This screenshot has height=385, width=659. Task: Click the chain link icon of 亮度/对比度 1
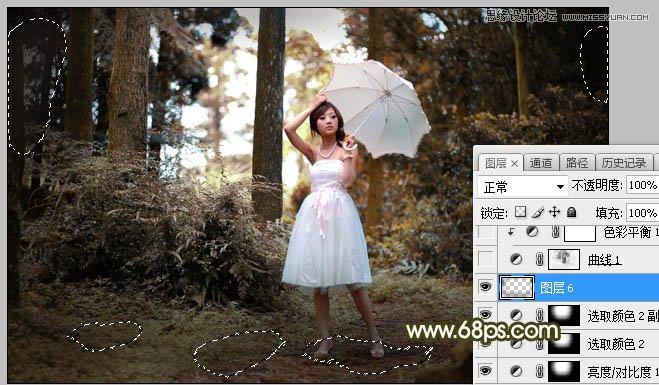(540, 371)
